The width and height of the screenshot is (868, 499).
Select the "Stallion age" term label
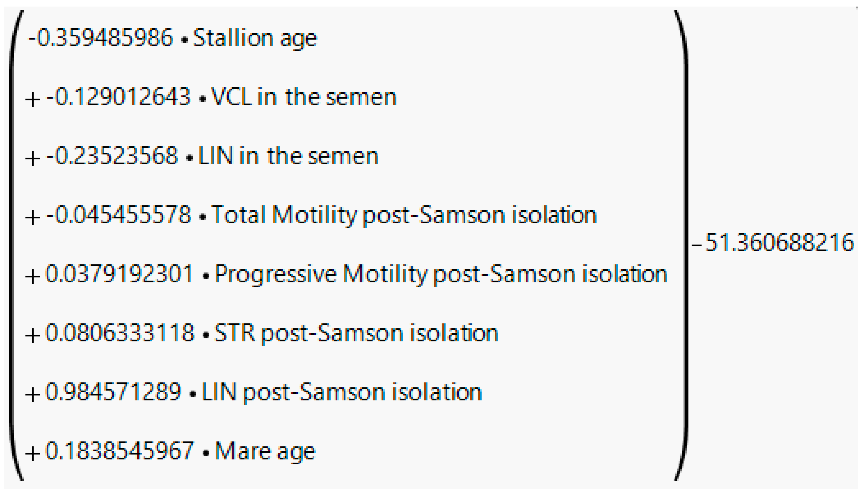point(255,38)
